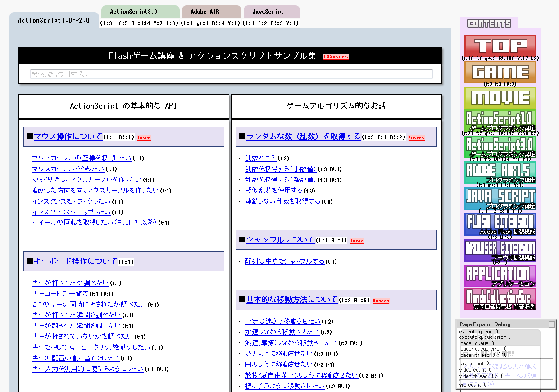Switch to the ActionScript3.0 tab
The width and height of the screenshot is (559, 392).
[x=140, y=12]
